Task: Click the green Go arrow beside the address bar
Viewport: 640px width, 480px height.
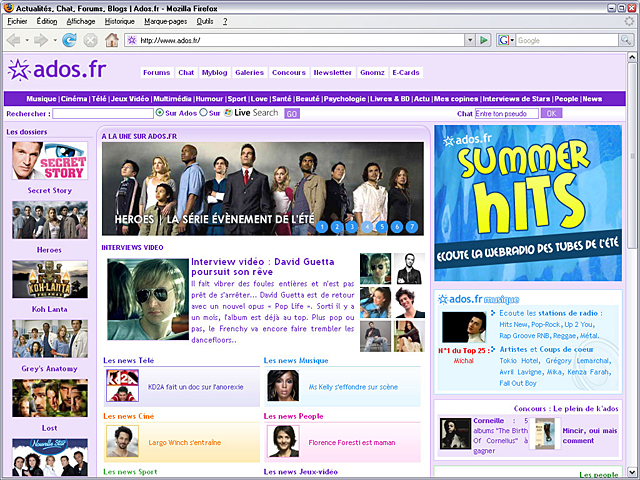Action: pos(484,40)
